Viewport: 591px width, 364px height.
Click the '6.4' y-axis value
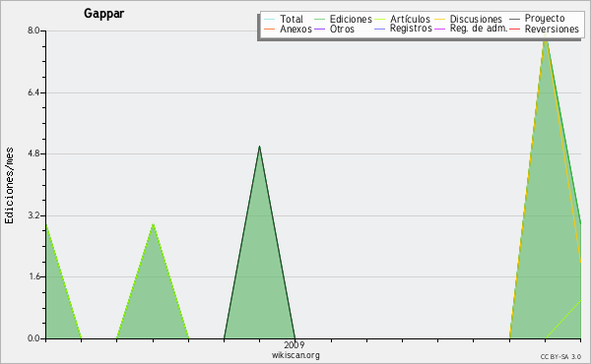click(x=33, y=92)
